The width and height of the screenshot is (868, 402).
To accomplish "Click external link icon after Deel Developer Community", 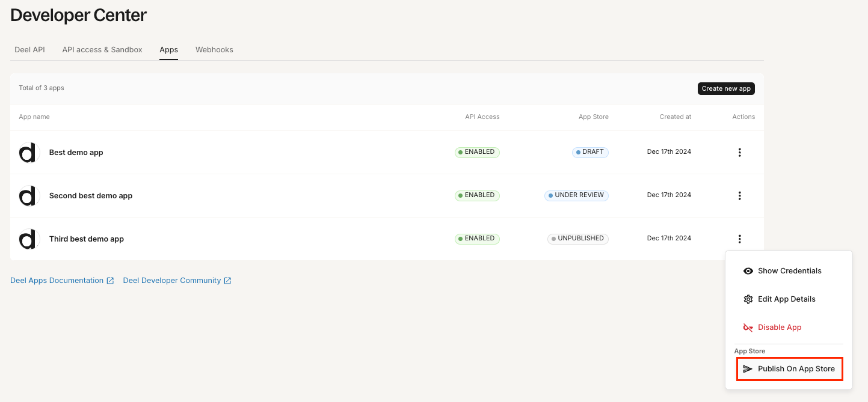I will (227, 281).
